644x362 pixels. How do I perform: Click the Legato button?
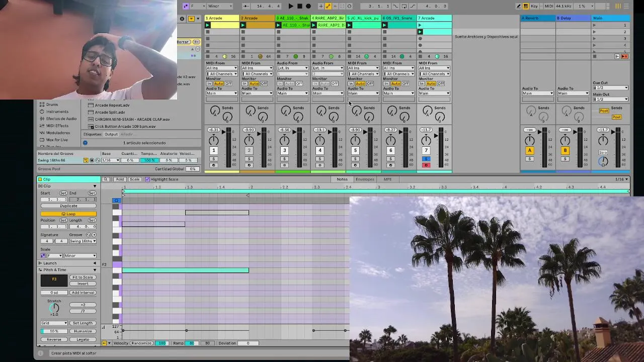[83, 339]
